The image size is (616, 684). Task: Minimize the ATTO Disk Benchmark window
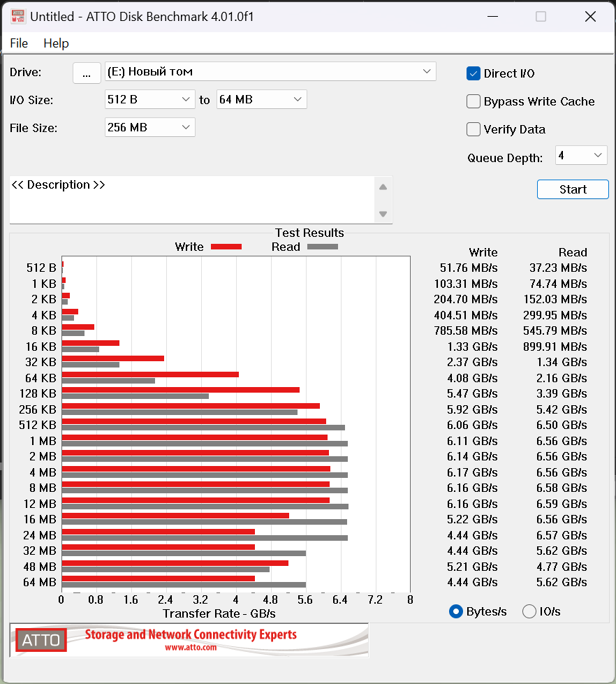pos(492,17)
